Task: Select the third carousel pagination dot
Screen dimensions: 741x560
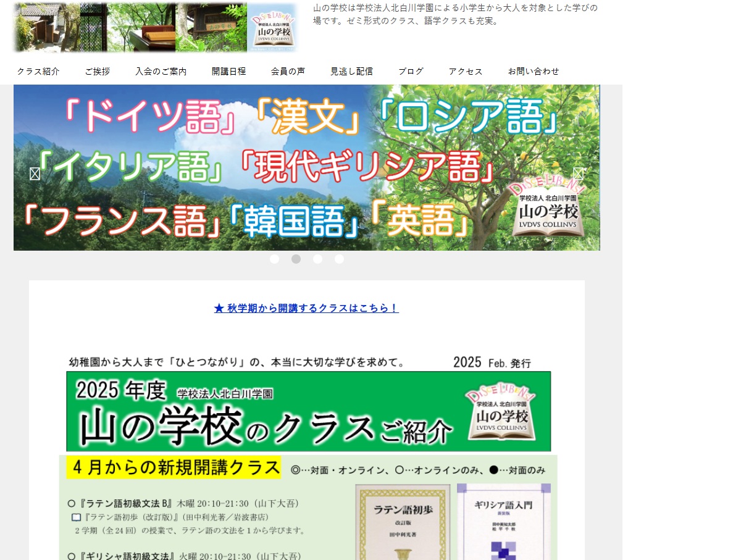Action: click(317, 259)
